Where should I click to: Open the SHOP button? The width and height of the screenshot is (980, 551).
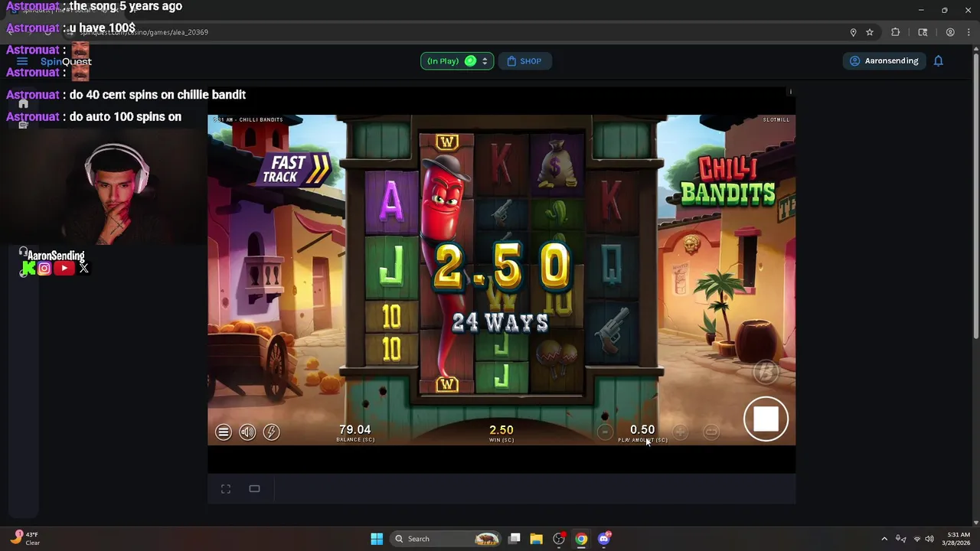coord(524,61)
